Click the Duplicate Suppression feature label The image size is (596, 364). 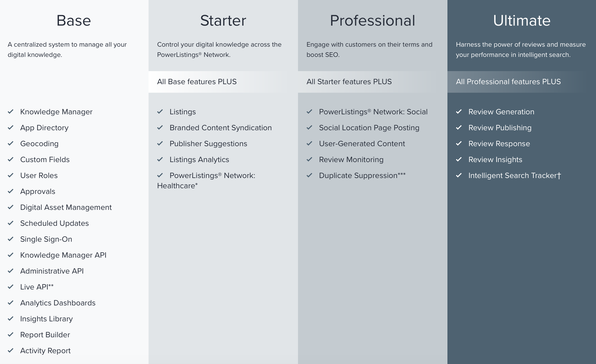(x=362, y=175)
